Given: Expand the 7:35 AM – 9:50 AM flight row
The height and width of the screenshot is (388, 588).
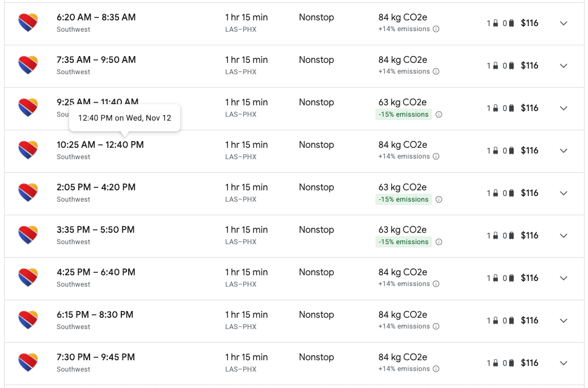Looking at the screenshot, I should click(563, 66).
